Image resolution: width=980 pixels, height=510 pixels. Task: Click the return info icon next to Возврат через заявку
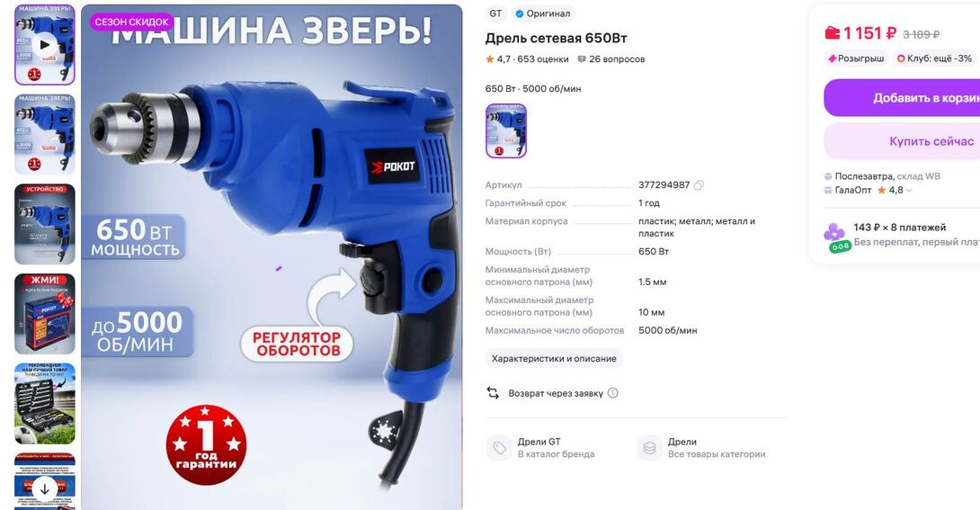point(613,393)
